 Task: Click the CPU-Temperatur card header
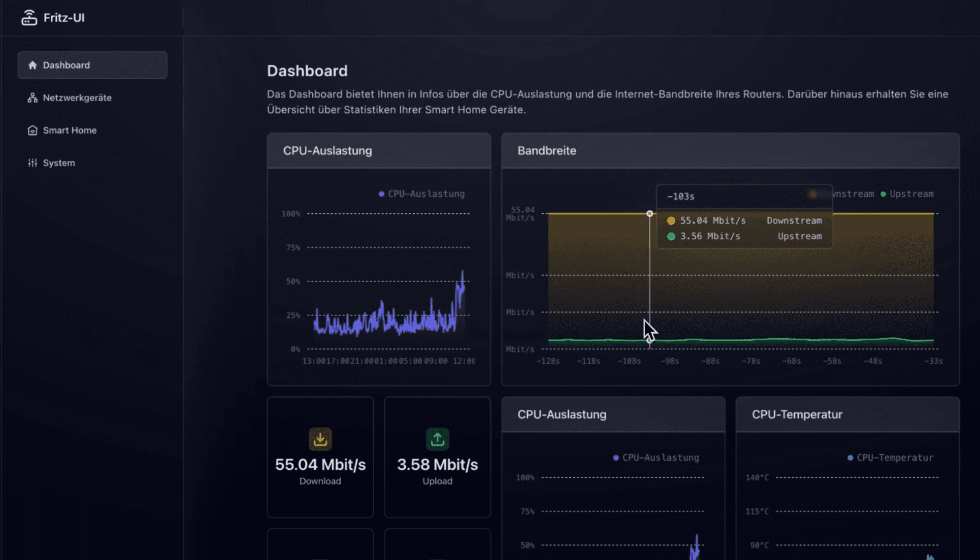click(847, 414)
